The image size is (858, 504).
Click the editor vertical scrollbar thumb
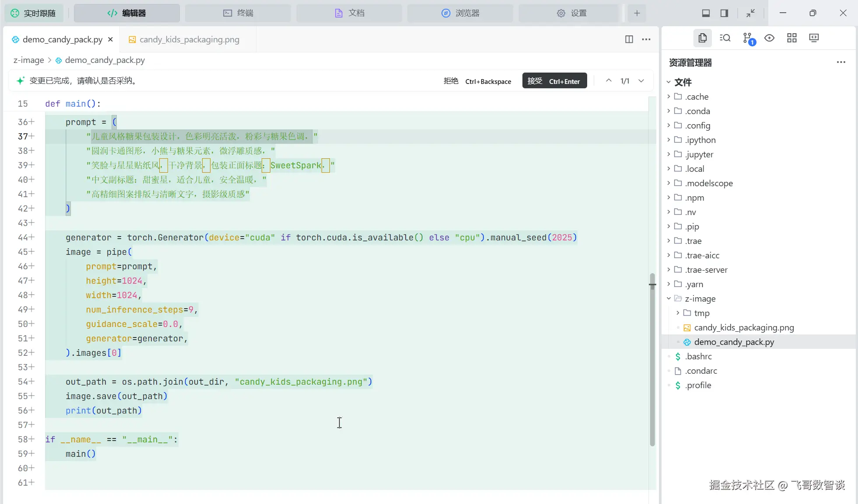pos(652,358)
